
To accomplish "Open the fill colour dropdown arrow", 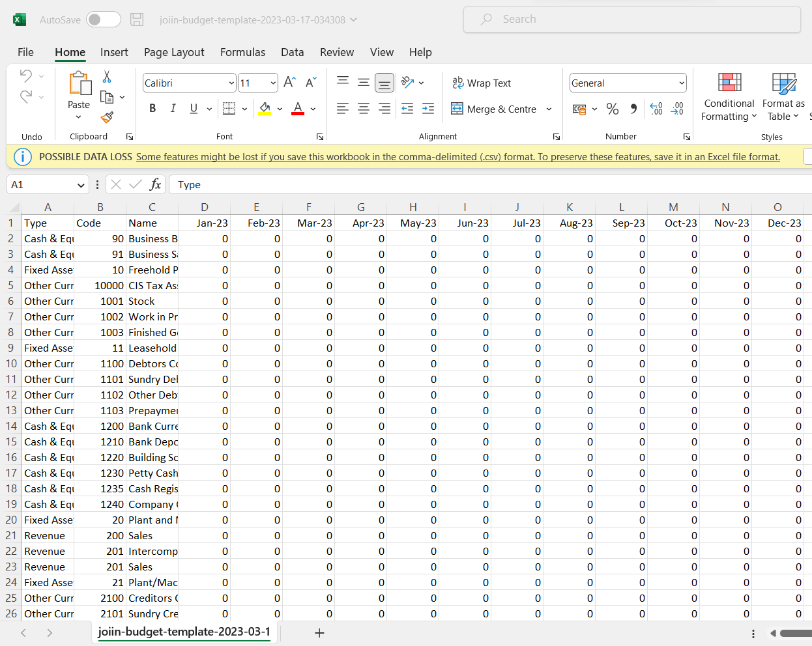I will coord(280,109).
